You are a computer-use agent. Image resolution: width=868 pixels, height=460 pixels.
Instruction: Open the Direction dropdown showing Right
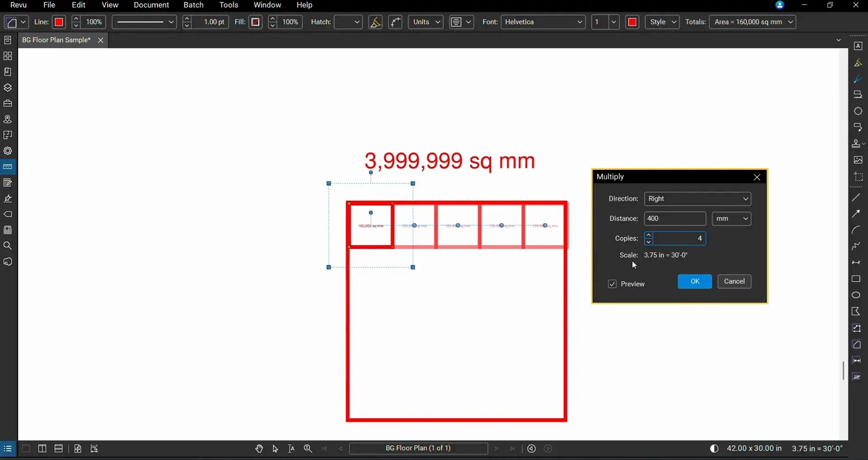pyautogui.click(x=697, y=199)
